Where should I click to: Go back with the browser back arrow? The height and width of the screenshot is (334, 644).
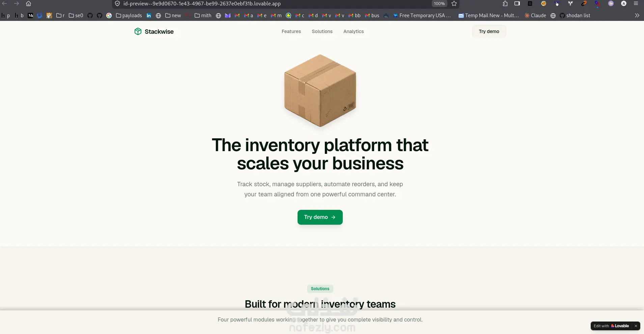(x=5, y=4)
